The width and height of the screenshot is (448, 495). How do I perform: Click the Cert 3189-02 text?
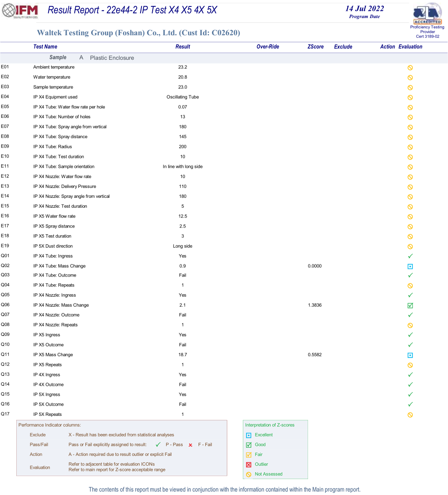click(427, 37)
